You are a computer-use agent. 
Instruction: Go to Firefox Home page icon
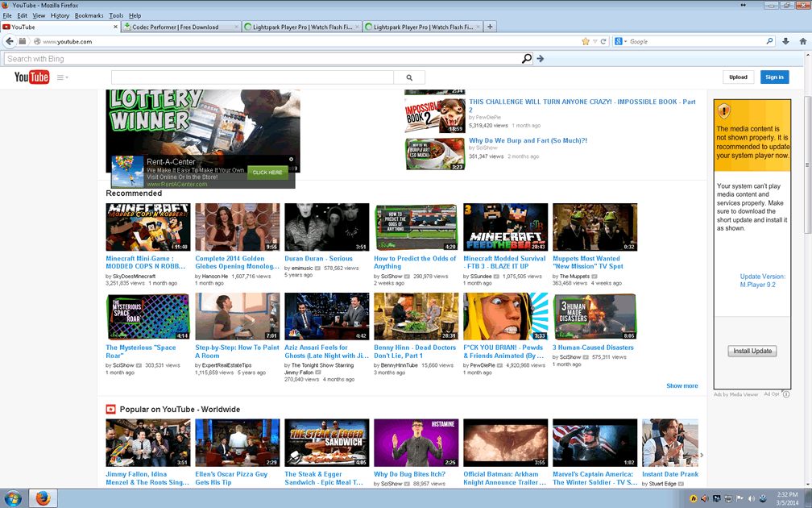point(802,41)
